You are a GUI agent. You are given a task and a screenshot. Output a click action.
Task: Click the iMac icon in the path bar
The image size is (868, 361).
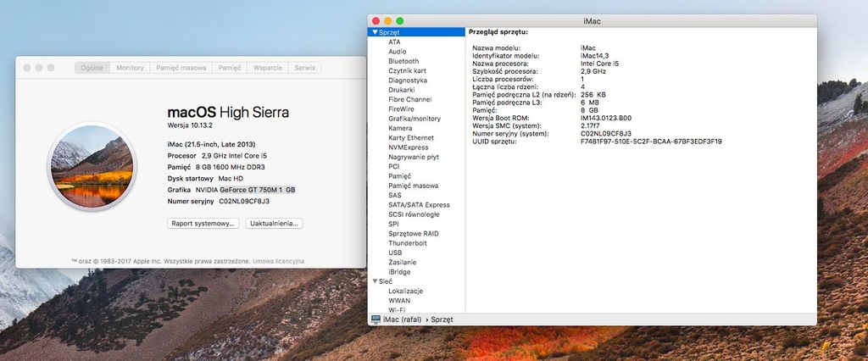tap(376, 319)
